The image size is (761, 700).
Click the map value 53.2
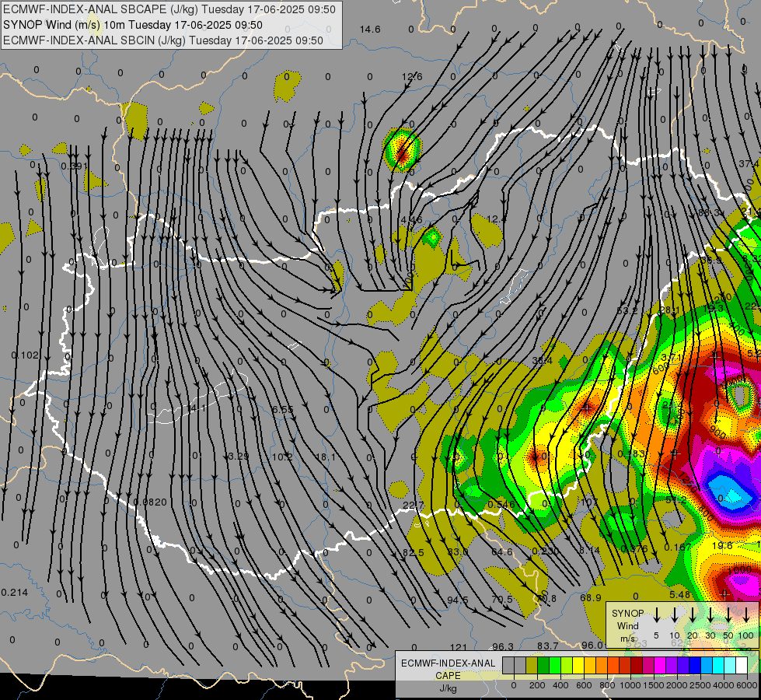pyautogui.click(x=627, y=310)
